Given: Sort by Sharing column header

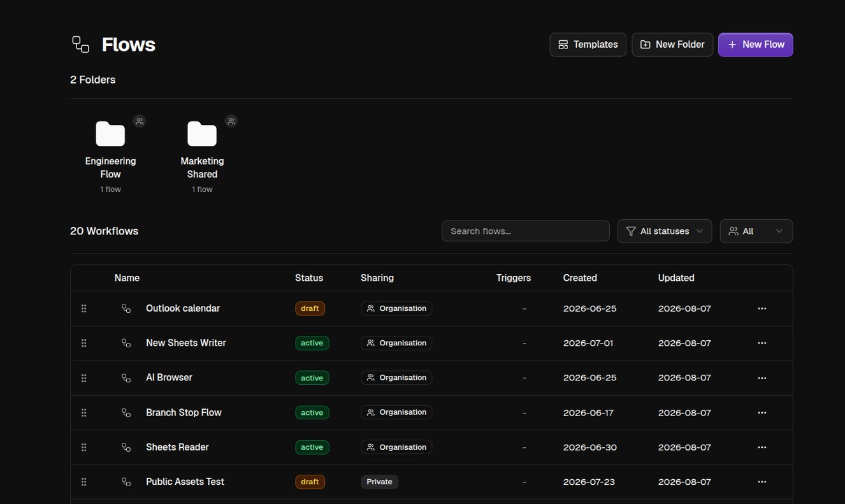Looking at the screenshot, I should click(x=377, y=278).
